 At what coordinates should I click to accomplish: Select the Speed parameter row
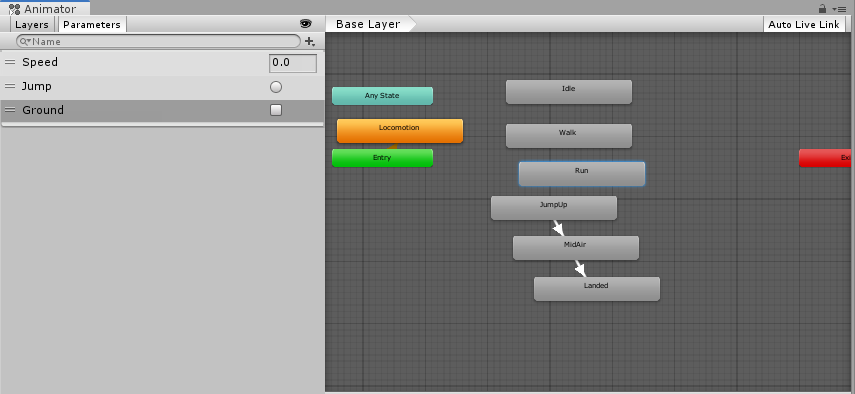162,63
